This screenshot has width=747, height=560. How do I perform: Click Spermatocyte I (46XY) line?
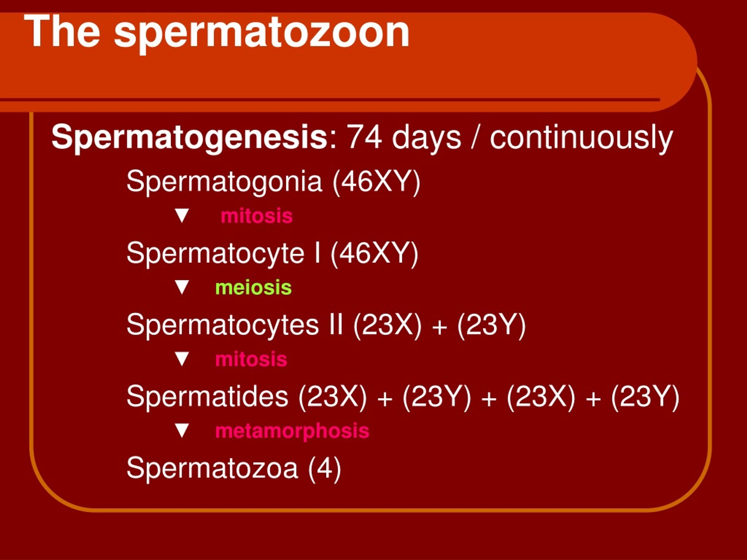272,254
